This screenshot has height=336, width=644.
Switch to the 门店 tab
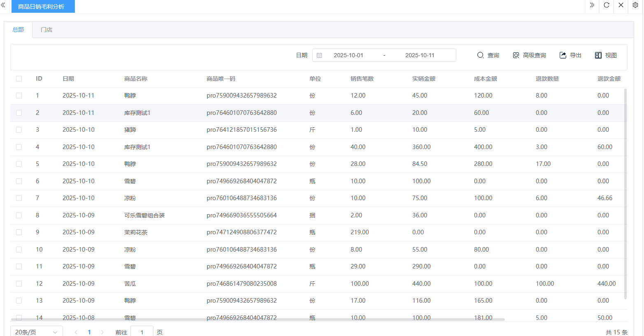(x=46, y=30)
